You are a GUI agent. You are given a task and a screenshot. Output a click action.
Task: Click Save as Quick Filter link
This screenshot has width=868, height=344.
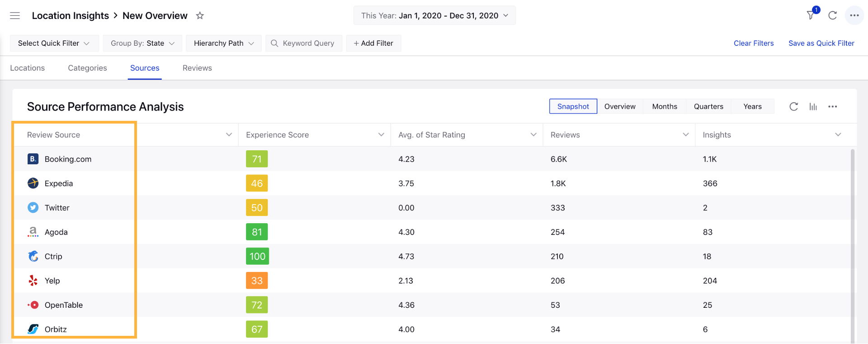pyautogui.click(x=821, y=43)
